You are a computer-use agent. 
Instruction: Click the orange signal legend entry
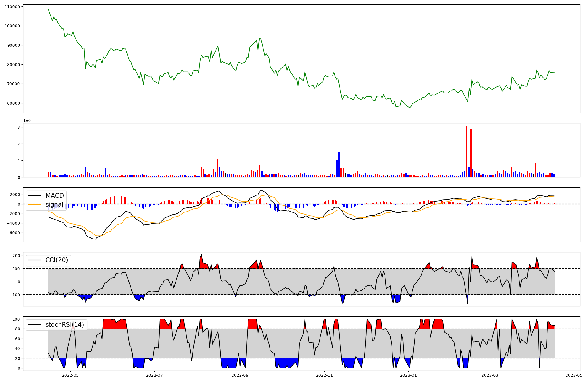(x=54, y=205)
